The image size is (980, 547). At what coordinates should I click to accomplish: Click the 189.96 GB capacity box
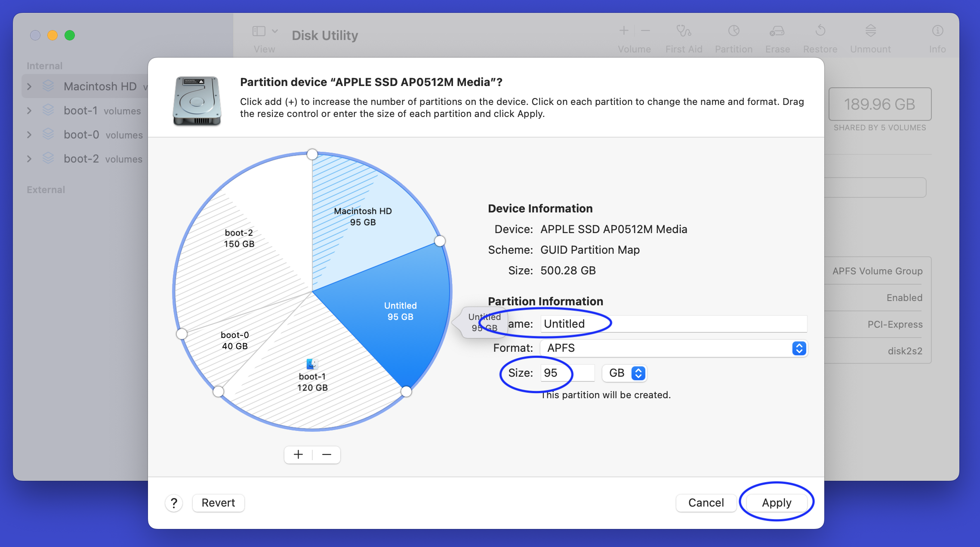point(880,104)
